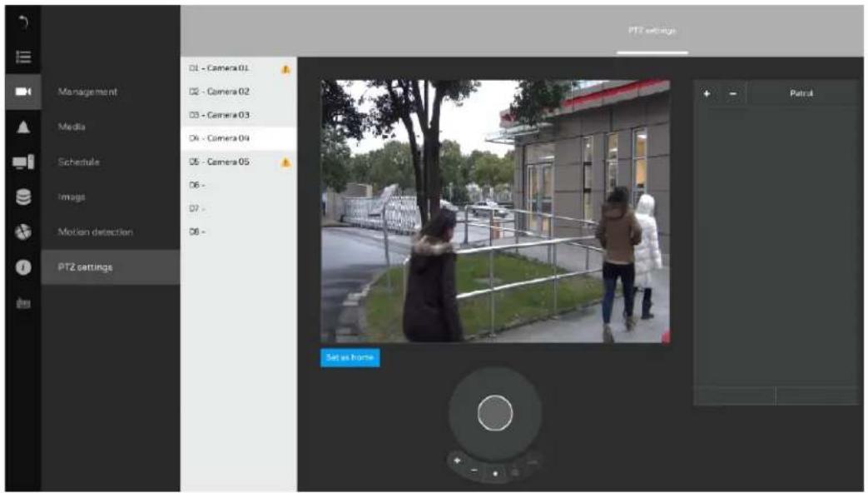Click the faint dash icon under joystick
Image resolution: width=868 pixels, height=493 pixels.
[x=532, y=462]
